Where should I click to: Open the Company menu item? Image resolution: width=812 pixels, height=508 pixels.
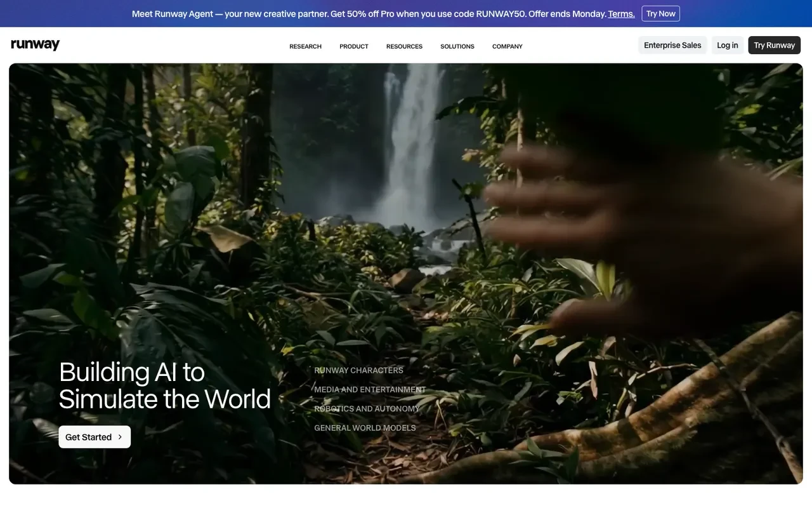(507, 46)
